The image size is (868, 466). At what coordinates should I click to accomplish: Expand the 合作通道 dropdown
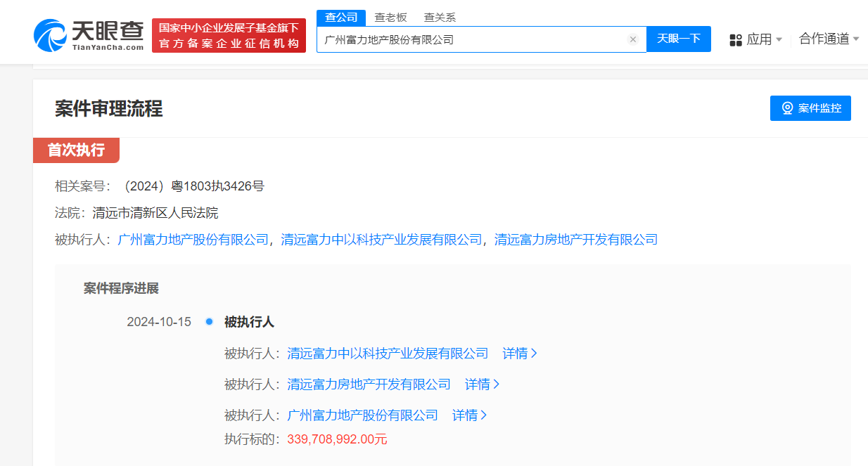point(829,39)
